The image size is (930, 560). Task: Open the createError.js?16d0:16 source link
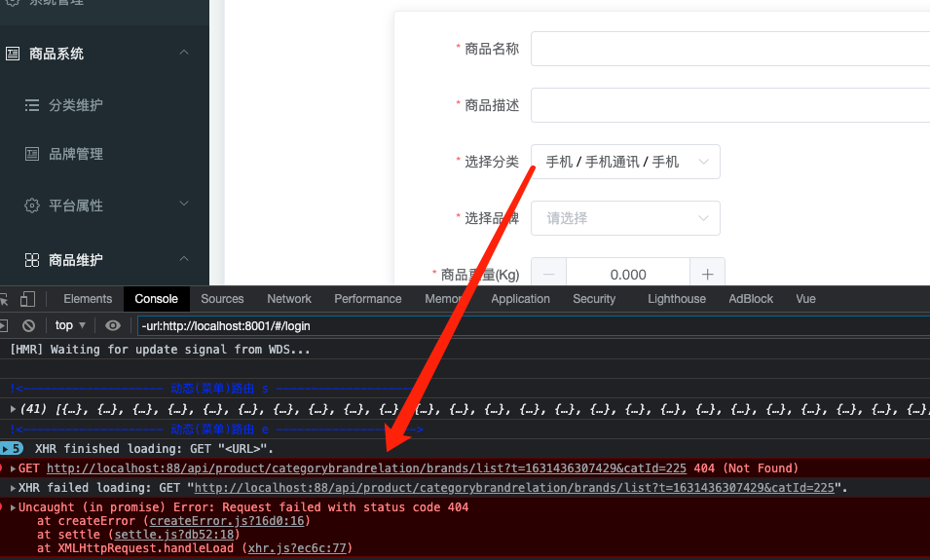pos(227,521)
